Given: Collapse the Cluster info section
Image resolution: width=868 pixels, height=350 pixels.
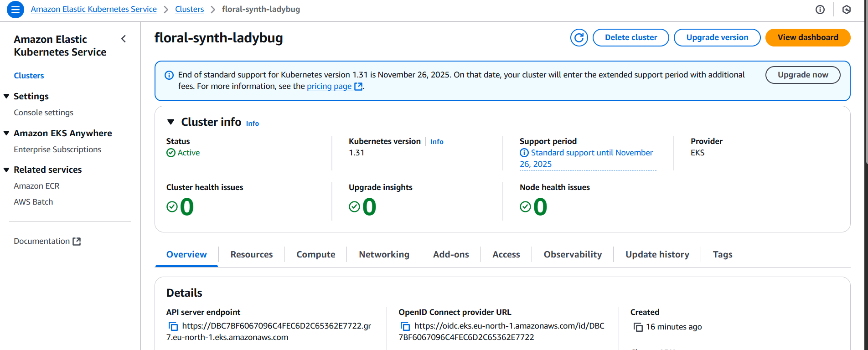Looking at the screenshot, I should click(x=171, y=122).
